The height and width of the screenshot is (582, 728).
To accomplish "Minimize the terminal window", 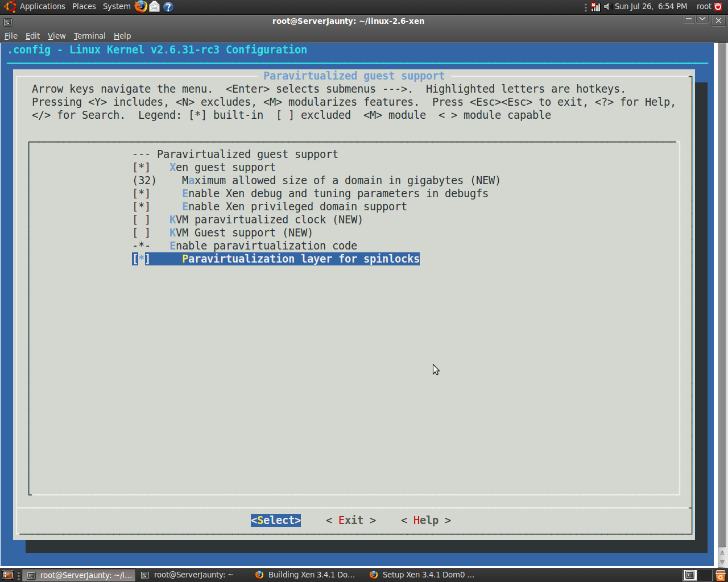I will pyautogui.click(x=689, y=20).
